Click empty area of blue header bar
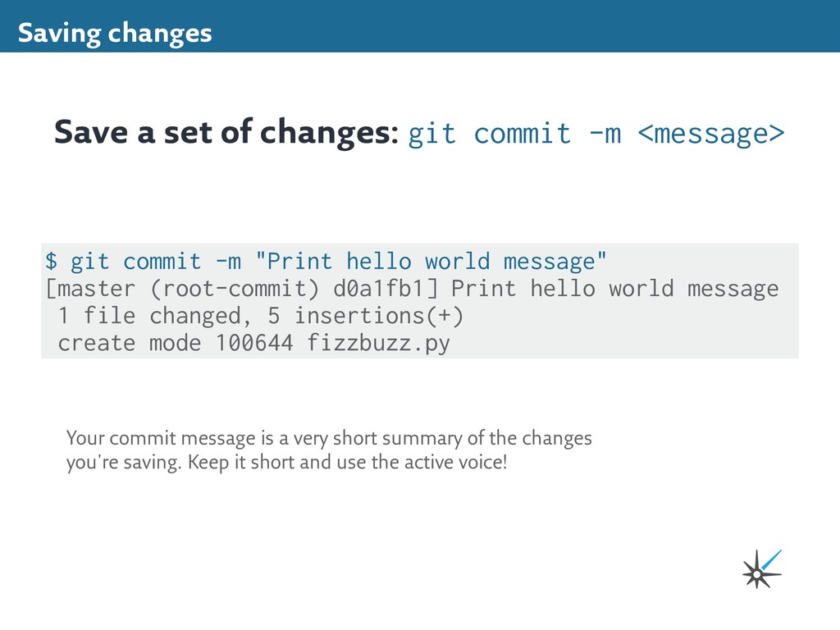Image resolution: width=840 pixels, height=630 pixels. pos(525,26)
